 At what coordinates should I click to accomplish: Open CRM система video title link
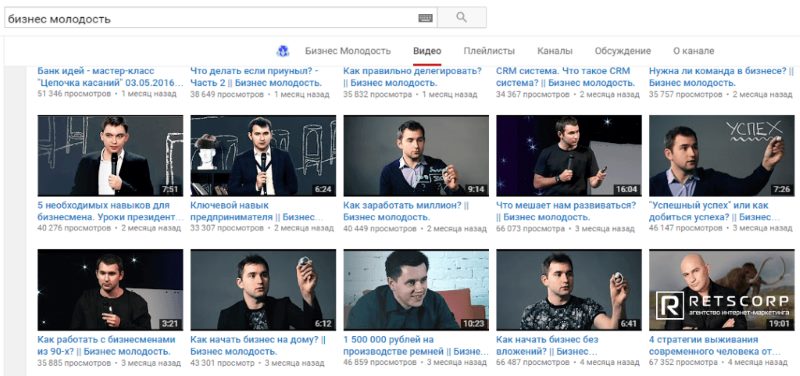pyautogui.click(x=565, y=77)
